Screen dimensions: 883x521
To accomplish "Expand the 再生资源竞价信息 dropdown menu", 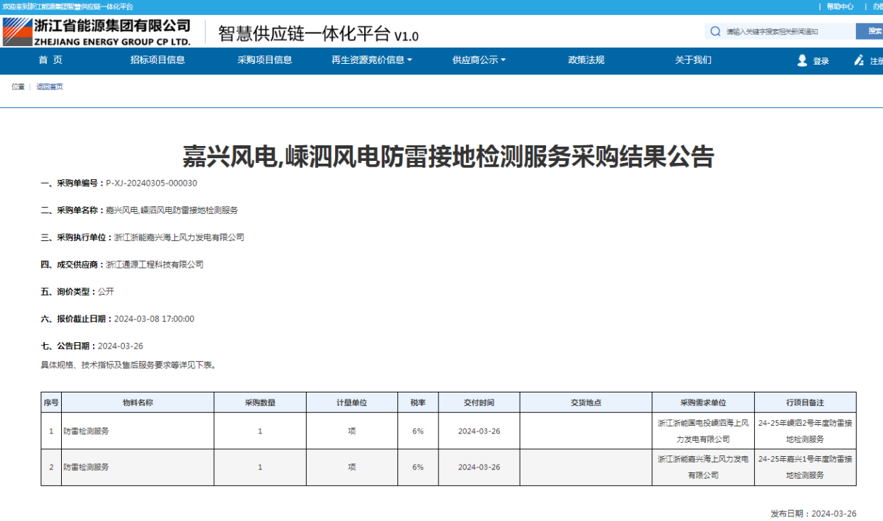I will pos(371,60).
